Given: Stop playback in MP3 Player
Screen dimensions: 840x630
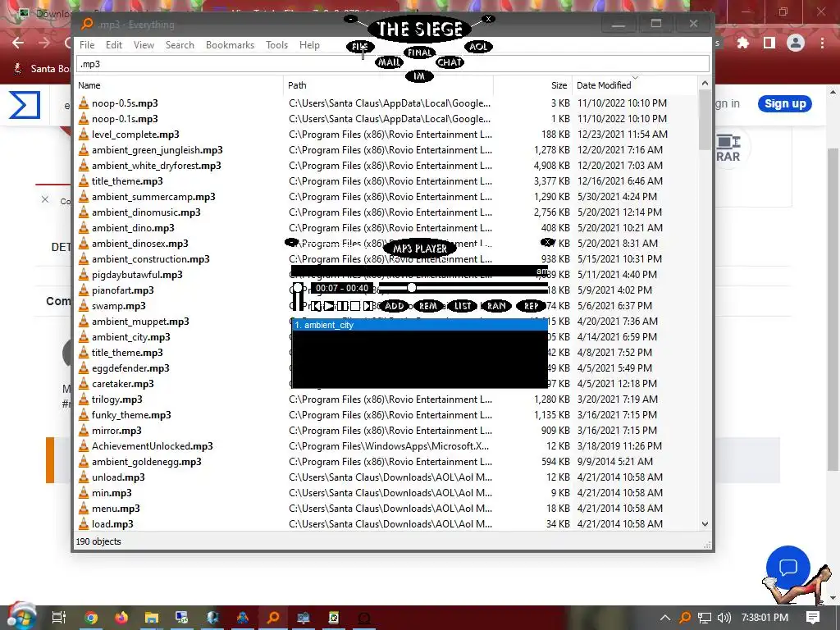Looking at the screenshot, I should click(354, 306).
